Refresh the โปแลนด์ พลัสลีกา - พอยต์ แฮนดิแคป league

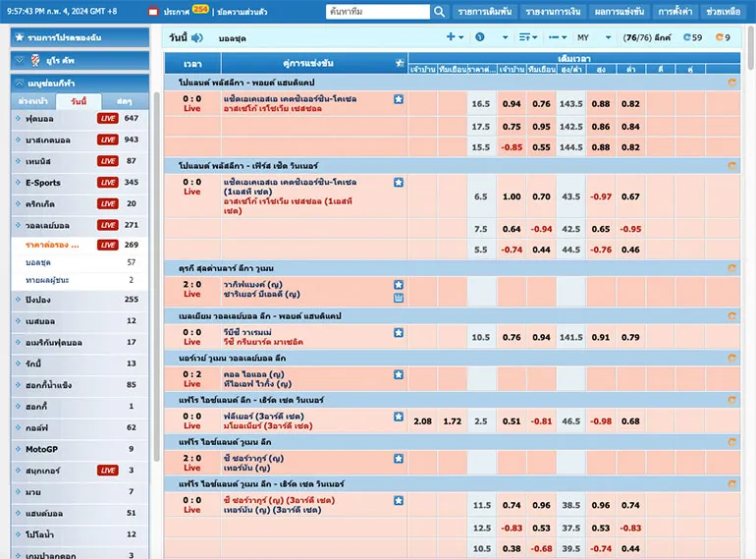(729, 84)
